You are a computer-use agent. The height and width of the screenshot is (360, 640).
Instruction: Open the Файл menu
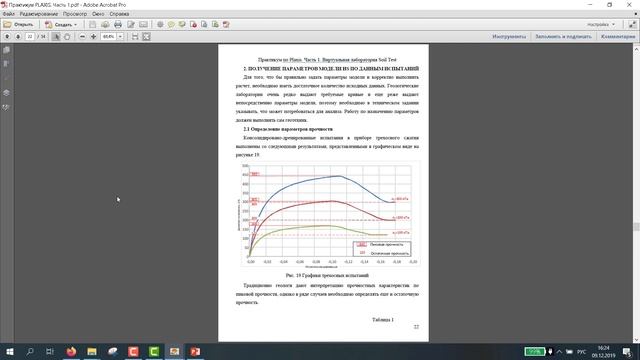[9, 14]
